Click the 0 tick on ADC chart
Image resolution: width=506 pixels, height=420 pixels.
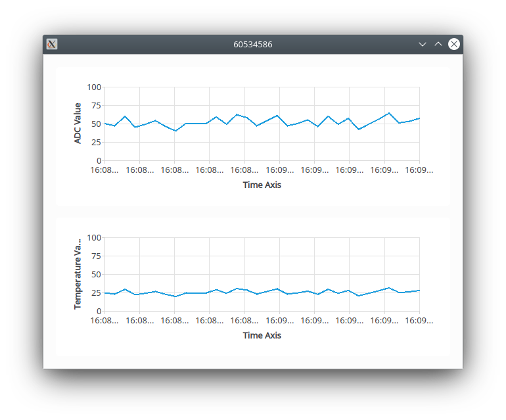tap(99, 161)
